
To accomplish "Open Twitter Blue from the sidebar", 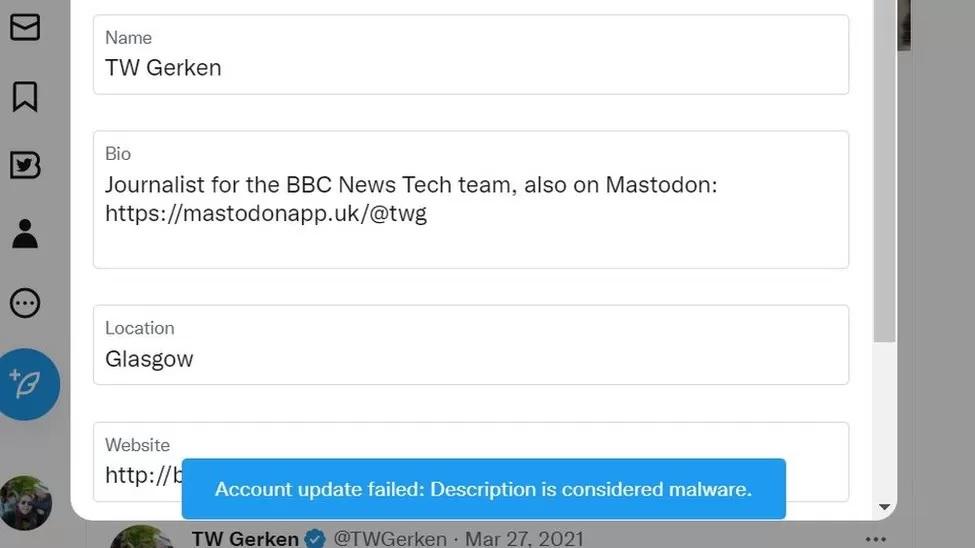I will (25, 165).
